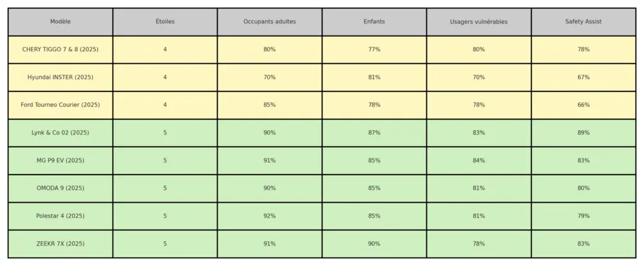
Task: Click the Ford Tourneo Courier (2025) cell
Action: coord(61,105)
